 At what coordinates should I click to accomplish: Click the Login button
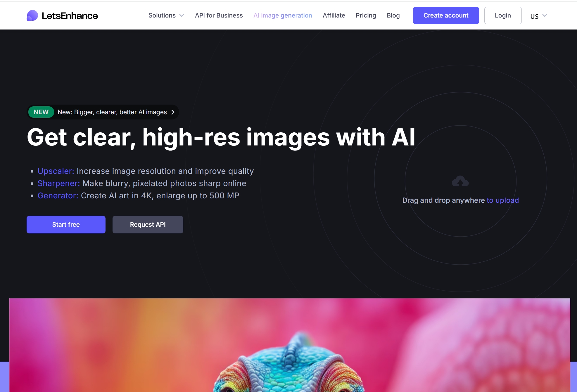pos(503,15)
